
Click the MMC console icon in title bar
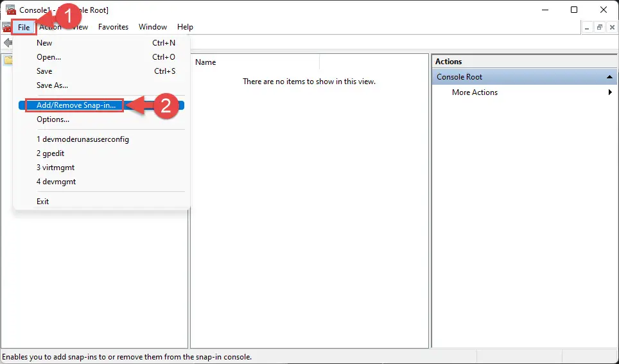coord(11,10)
